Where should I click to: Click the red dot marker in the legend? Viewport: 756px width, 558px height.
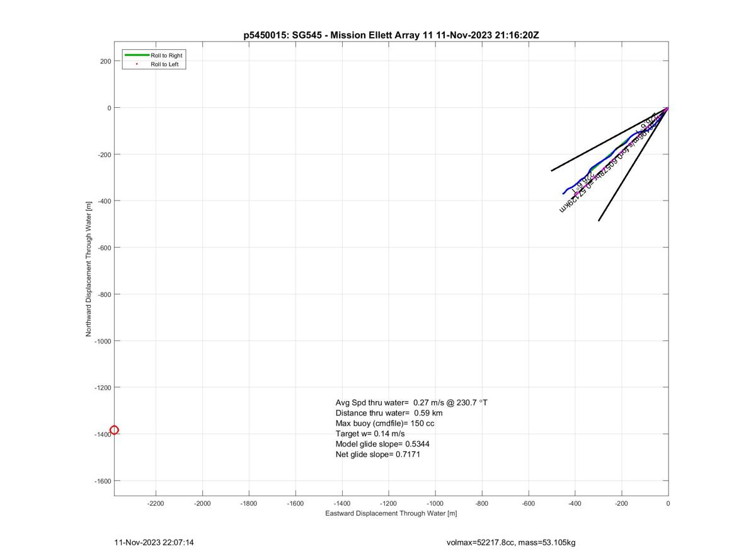137,64
